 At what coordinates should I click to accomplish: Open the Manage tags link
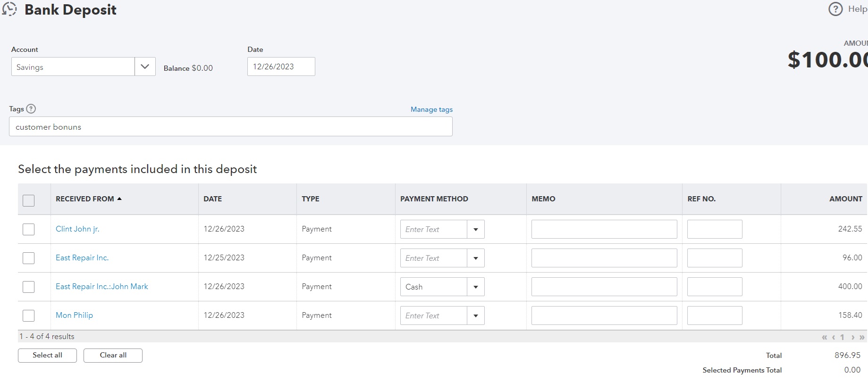[431, 109]
